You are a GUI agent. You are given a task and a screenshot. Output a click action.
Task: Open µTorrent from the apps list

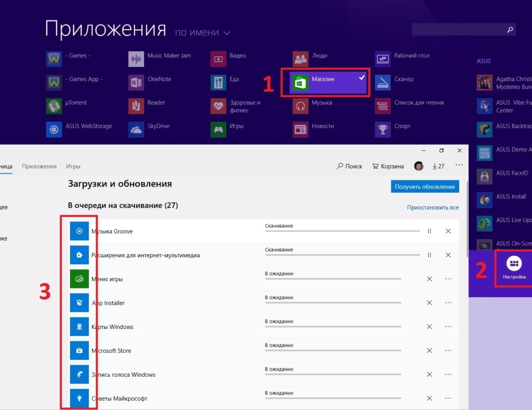(x=54, y=106)
